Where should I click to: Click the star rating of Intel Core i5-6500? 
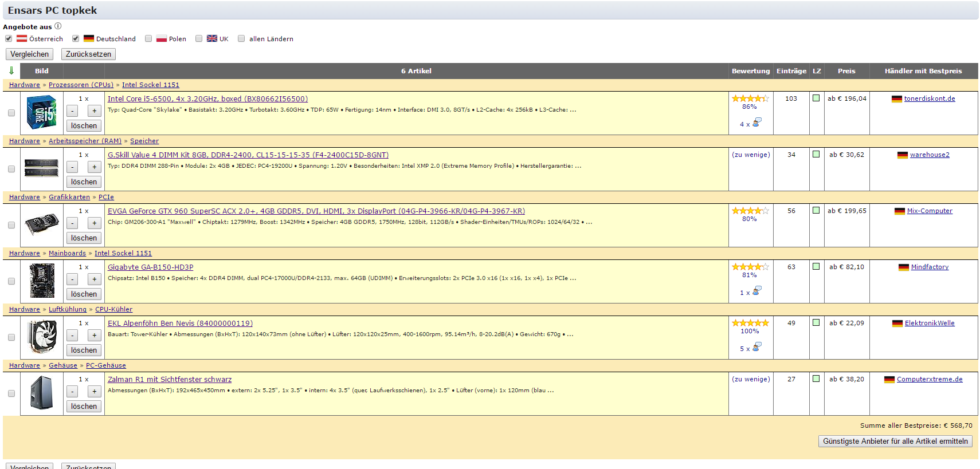(750, 98)
